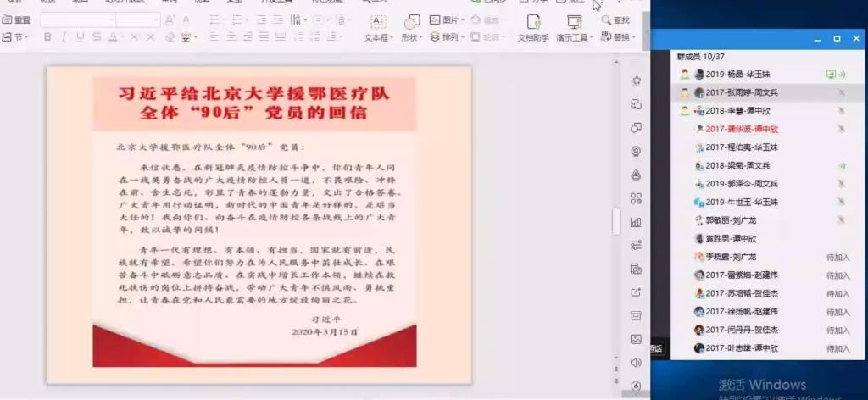Image resolution: width=868 pixels, height=400 pixels.
Task: Click the 待加入 label of 李晓露-刘广龙
Action: [x=837, y=258]
